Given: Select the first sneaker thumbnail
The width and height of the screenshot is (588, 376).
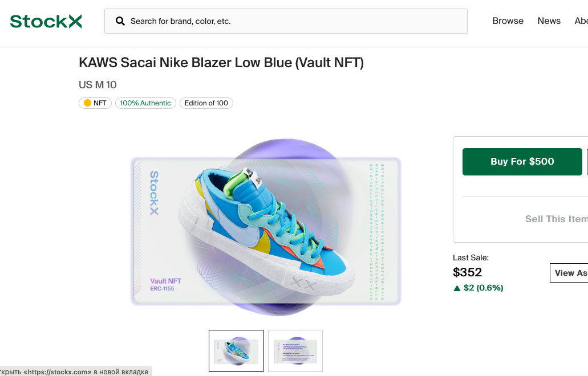Looking at the screenshot, I should 236,351.
